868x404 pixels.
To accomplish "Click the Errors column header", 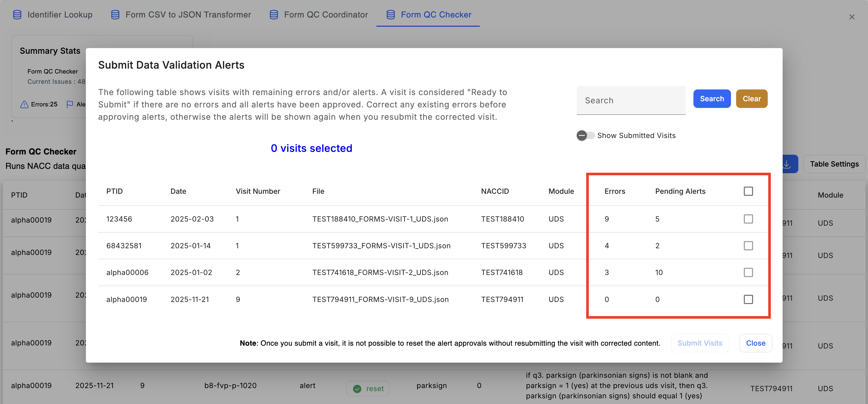I will [x=614, y=191].
